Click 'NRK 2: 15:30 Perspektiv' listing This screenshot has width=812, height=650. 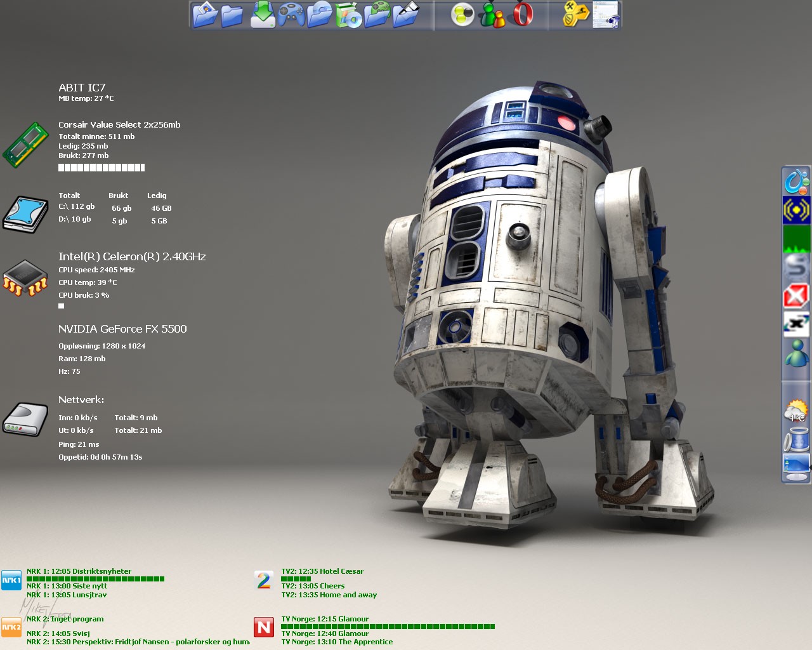tap(138, 642)
